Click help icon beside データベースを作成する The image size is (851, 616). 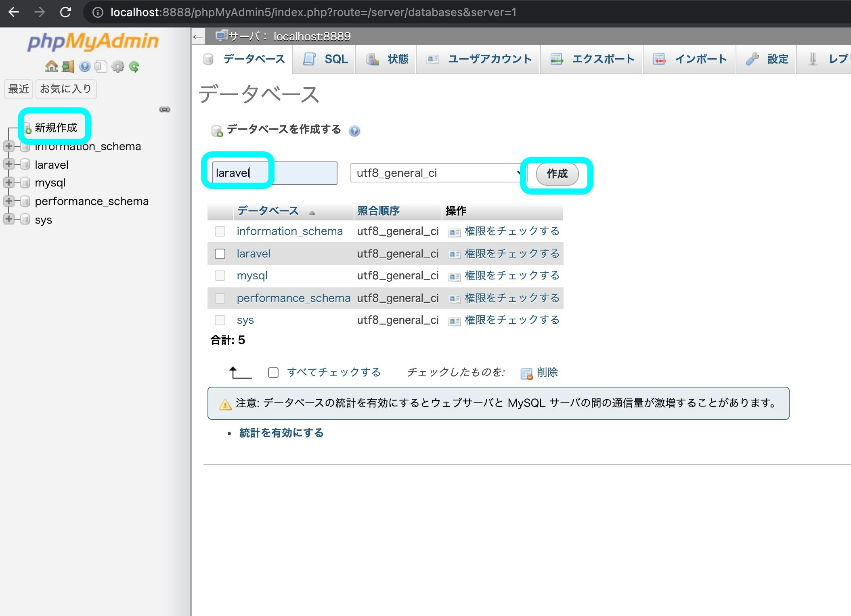[354, 131]
